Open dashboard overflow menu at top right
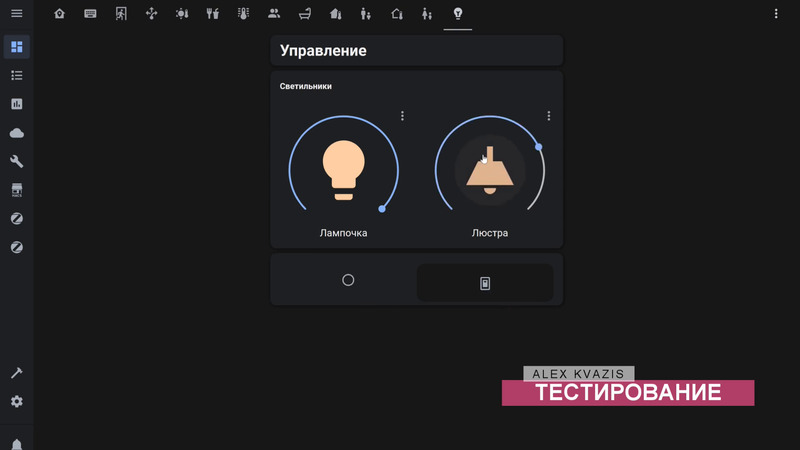 [x=776, y=14]
